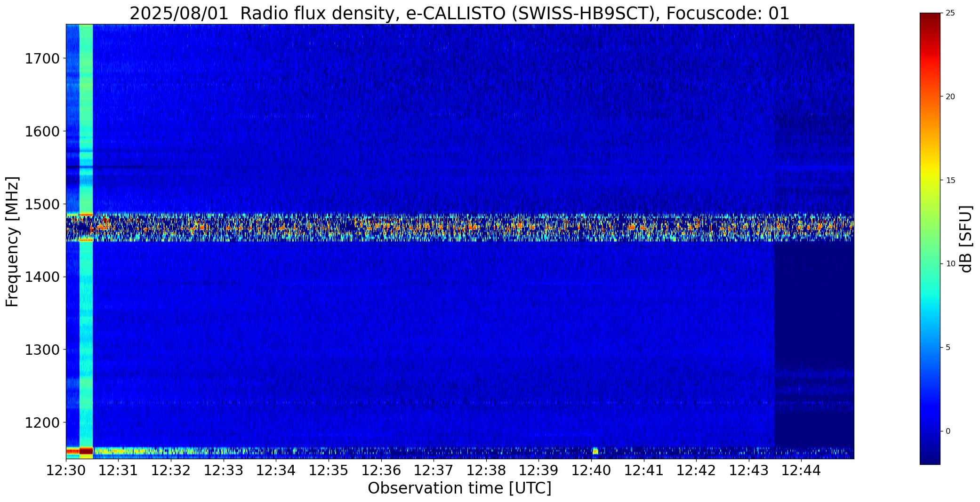Click the 12:36 time tick label
The height and width of the screenshot is (502, 980).
coord(381,470)
